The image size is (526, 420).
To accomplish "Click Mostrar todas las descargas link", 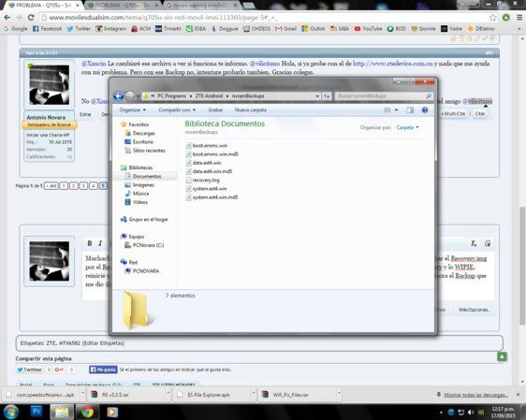I will (475, 395).
